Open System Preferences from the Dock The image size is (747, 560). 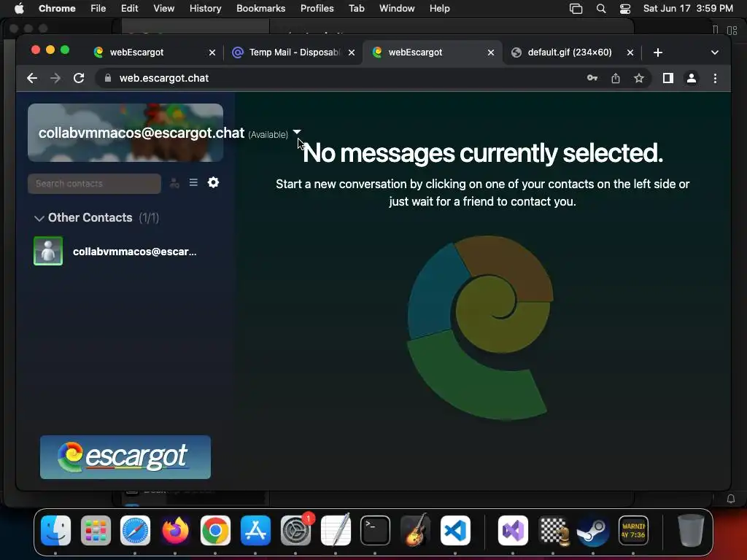(x=295, y=531)
